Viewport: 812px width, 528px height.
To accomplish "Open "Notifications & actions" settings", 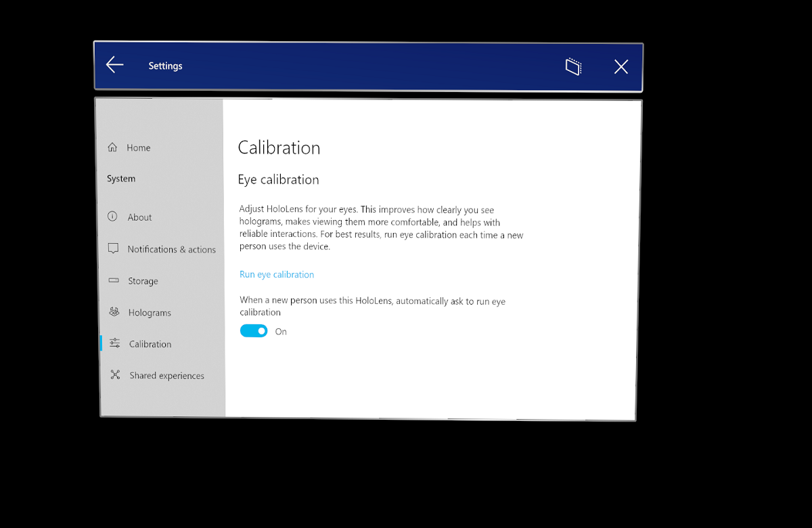I will pos(172,248).
